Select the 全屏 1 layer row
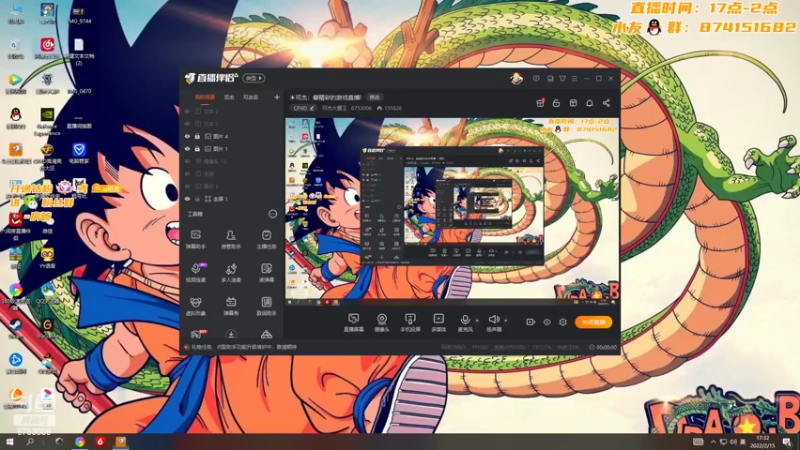The width and height of the screenshot is (800, 450). point(232,199)
